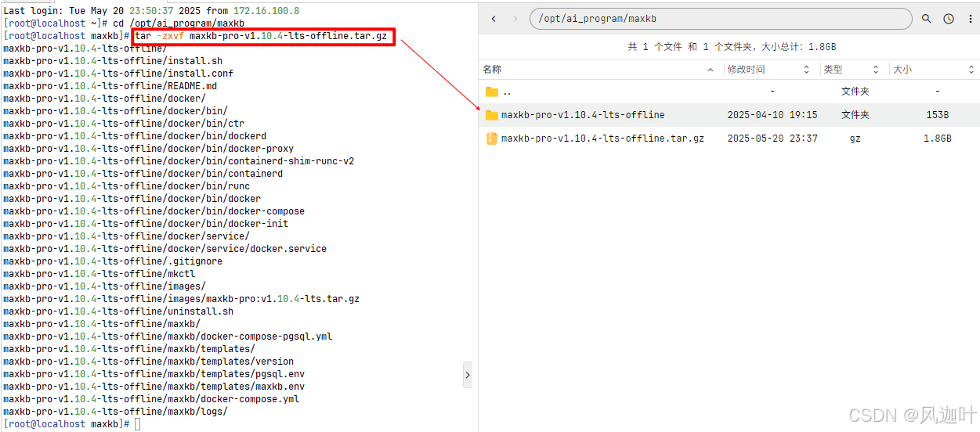Go back with the left arrow in file browser
Image resolution: width=980 pixels, height=432 pixels.
tap(494, 19)
